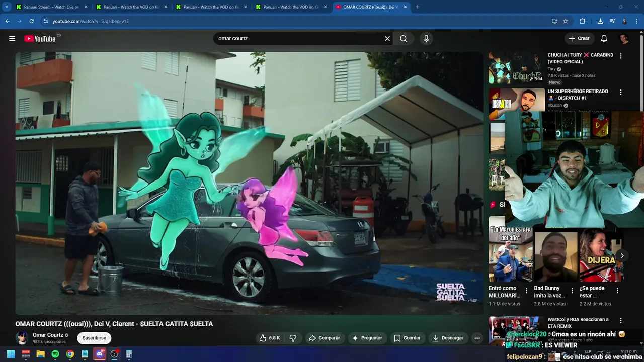This screenshot has height=362, width=644.
Task: Open the YouTube hamburger guide menu
Action: 12,39
